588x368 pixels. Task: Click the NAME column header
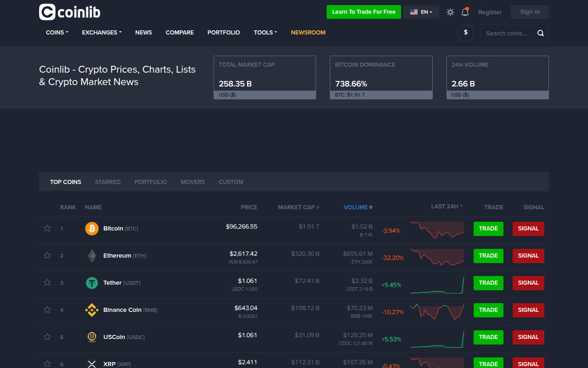[x=93, y=207]
